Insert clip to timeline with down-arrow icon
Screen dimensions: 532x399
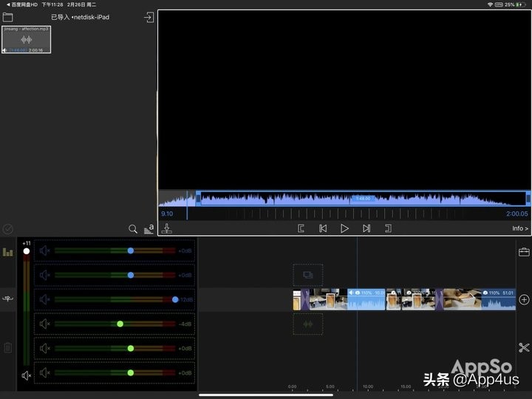(x=167, y=229)
